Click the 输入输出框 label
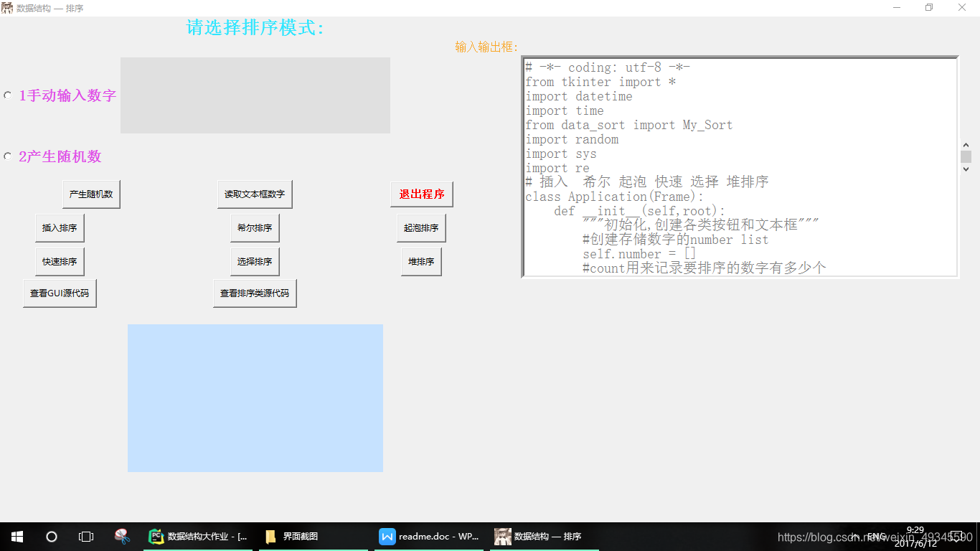The height and width of the screenshot is (551, 980). [486, 47]
